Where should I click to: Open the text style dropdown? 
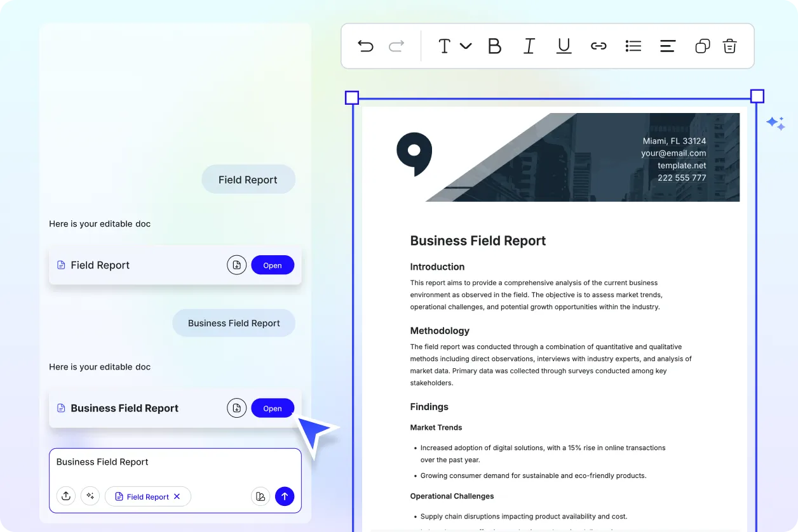tap(454, 46)
